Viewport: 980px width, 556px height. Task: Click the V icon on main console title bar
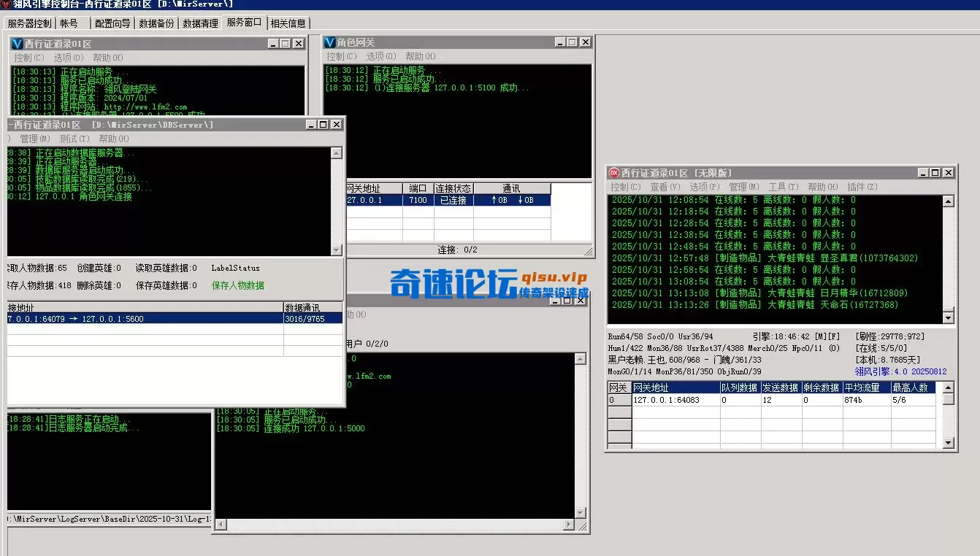(7, 4)
